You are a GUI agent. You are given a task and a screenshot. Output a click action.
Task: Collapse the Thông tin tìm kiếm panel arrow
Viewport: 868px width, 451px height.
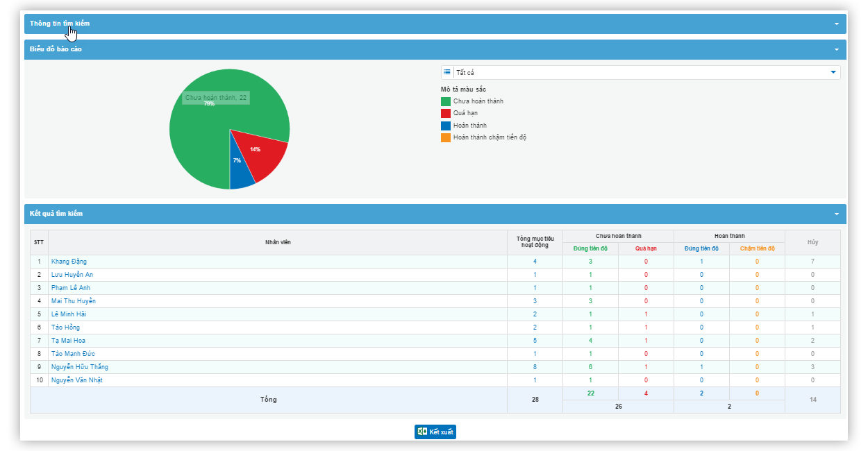point(837,24)
